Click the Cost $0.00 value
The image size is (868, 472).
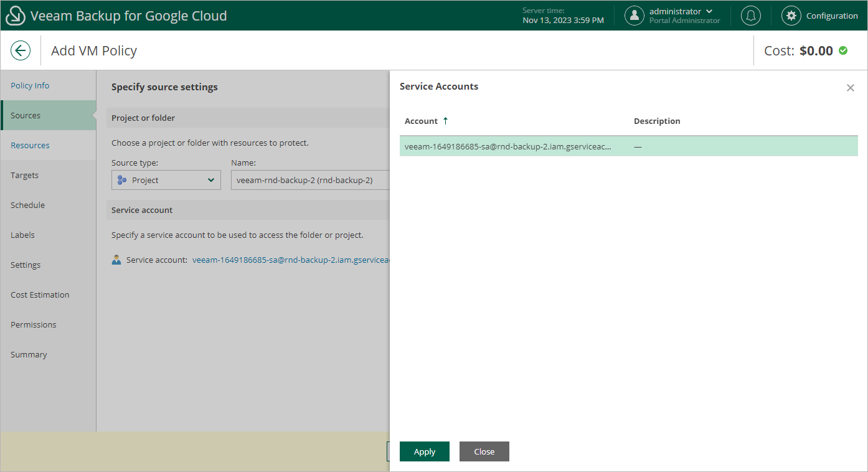point(816,50)
